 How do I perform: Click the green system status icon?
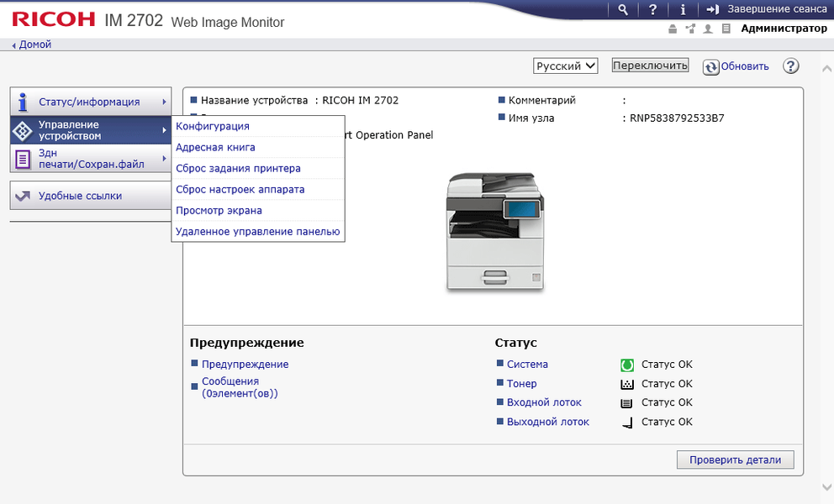tap(627, 365)
